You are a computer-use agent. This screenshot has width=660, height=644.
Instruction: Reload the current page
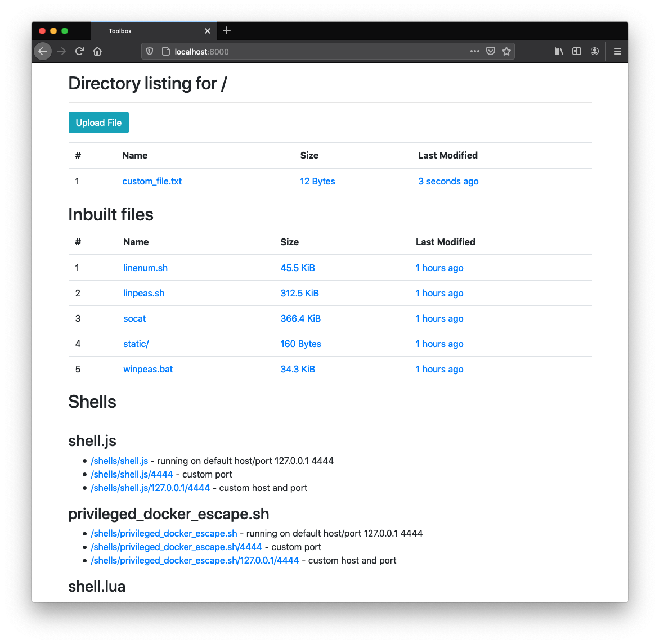click(79, 51)
